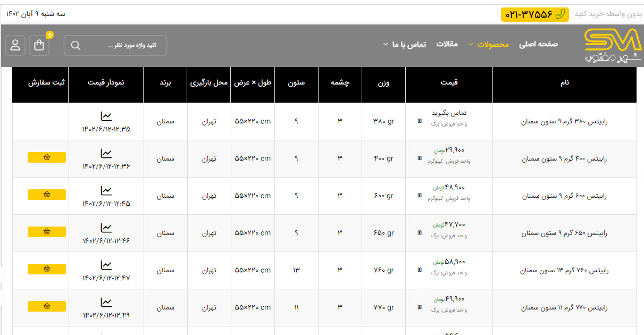Viewport: 644px width, 335px height.
Task: Expand the محصولات dropdown menu
Action: 488,45
